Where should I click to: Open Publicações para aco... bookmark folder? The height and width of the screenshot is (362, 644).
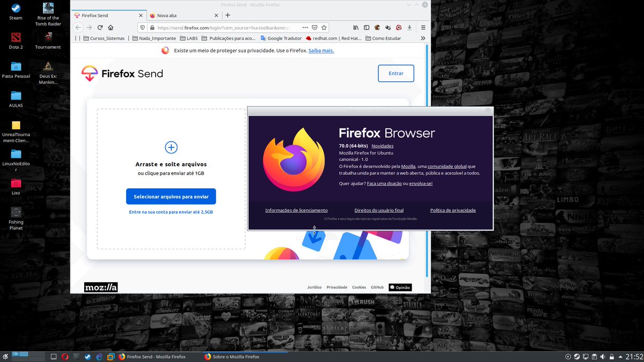(229, 38)
